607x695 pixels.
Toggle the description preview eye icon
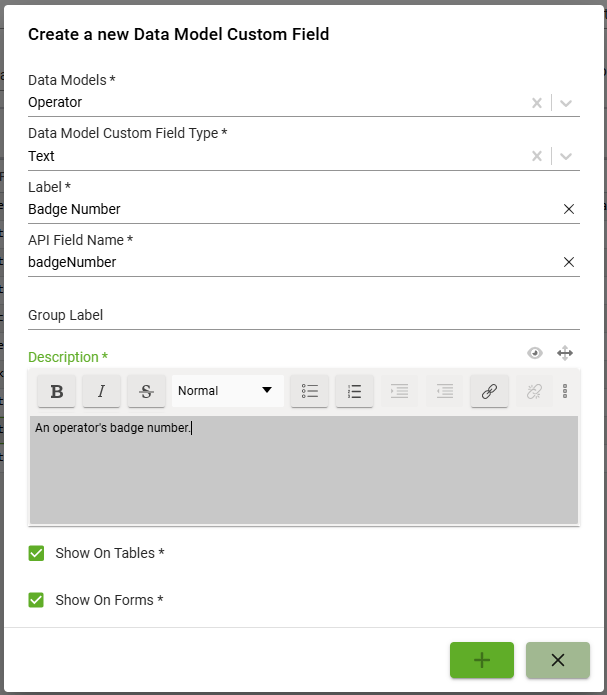point(535,353)
